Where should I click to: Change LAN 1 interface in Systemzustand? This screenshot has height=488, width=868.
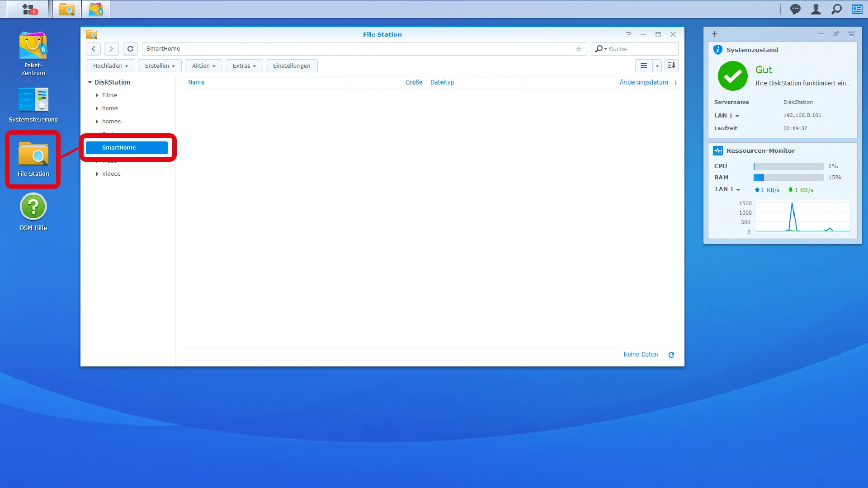coord(726,116)
